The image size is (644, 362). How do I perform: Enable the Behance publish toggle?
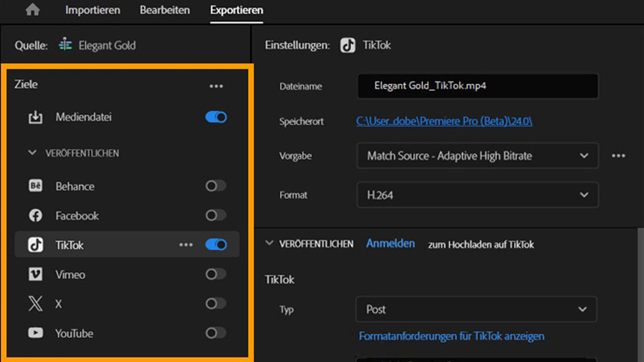[x=216, y=186]
